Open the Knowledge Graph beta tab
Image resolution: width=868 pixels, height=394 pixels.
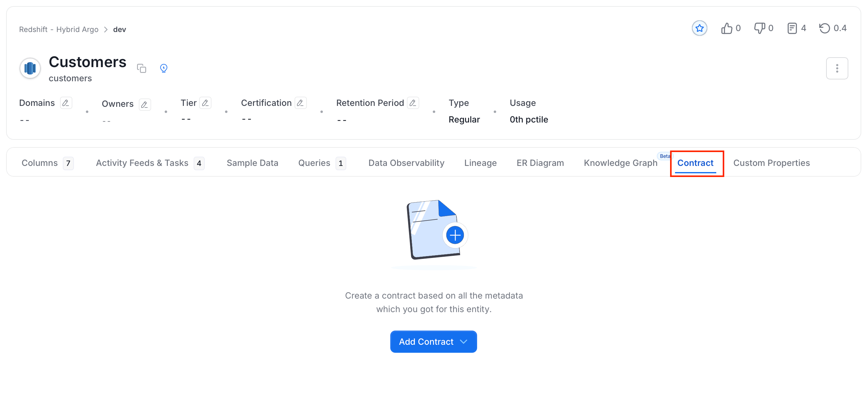point(620,163)
